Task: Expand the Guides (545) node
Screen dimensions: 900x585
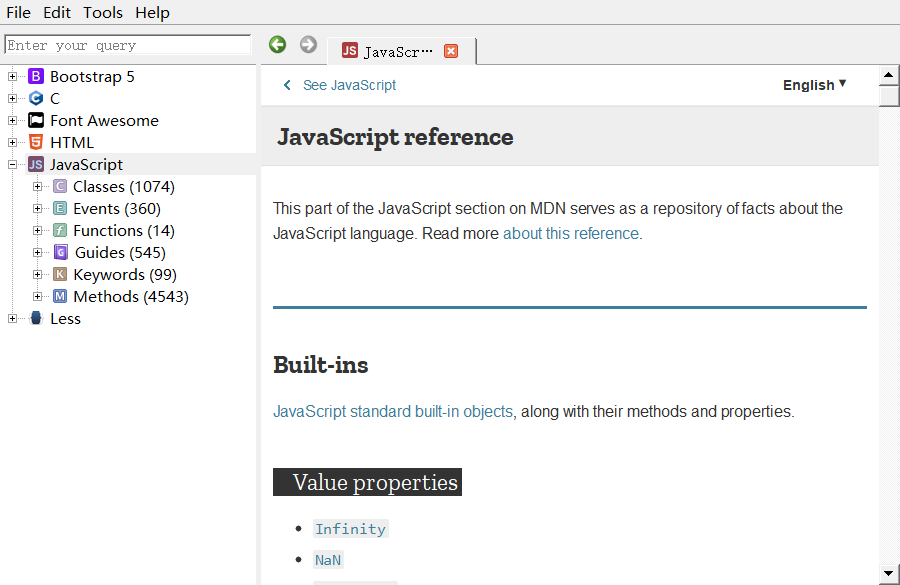Action: point(37,252)
